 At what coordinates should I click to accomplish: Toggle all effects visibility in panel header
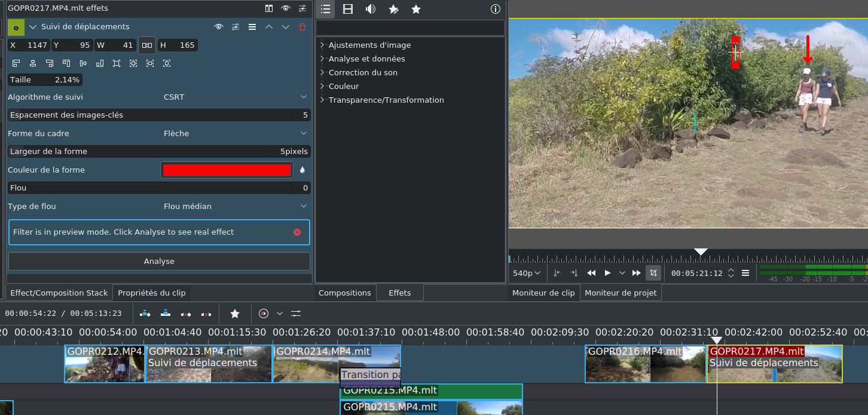click(x=286, y=8)
